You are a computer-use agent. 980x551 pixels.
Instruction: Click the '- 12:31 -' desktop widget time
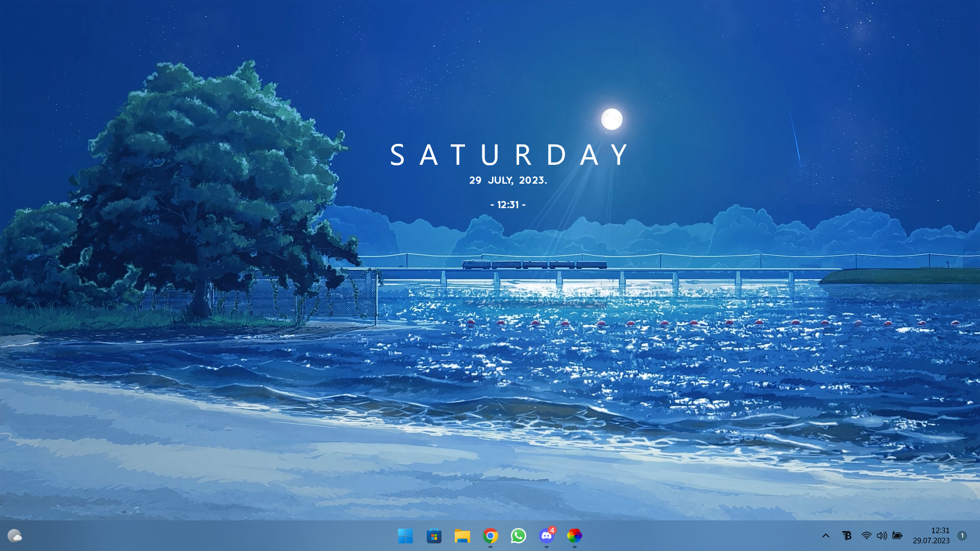pos(508,205)
